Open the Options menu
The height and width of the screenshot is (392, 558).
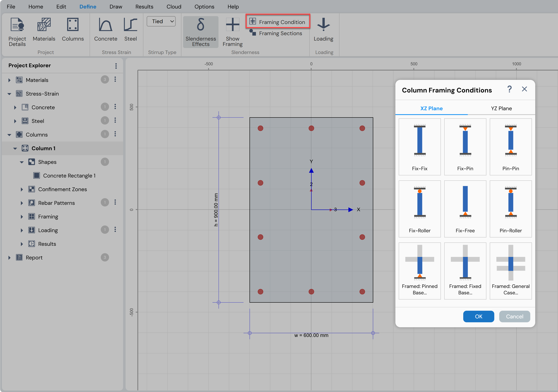point(204,7)
